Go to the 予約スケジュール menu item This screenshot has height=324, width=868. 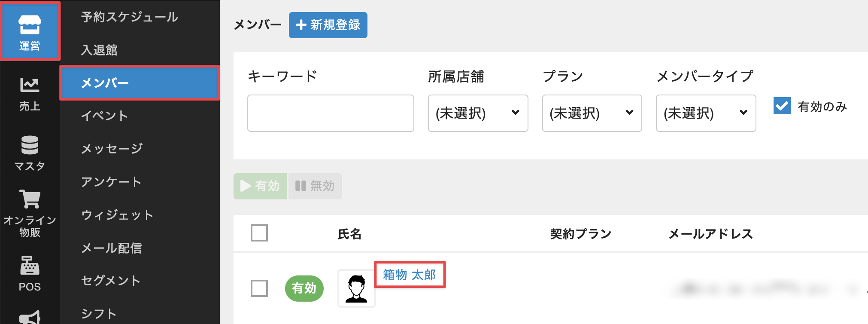(130, 17)
